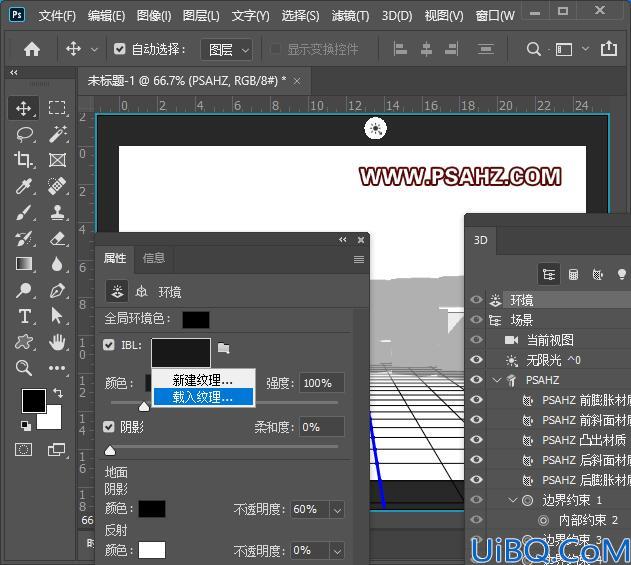
Task: Reset default foreground and background colors
Action: [26, 425]
